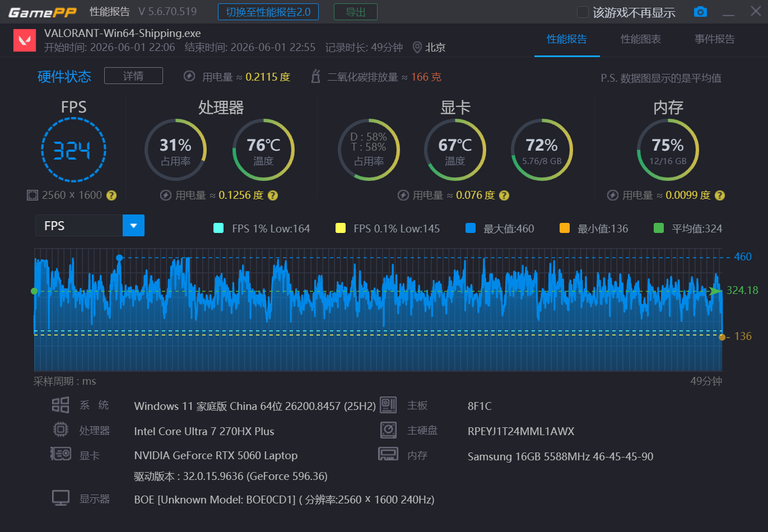Click the graphics card power lightning icon
This screenshot has height=532, width=768.
pos(403,195)
